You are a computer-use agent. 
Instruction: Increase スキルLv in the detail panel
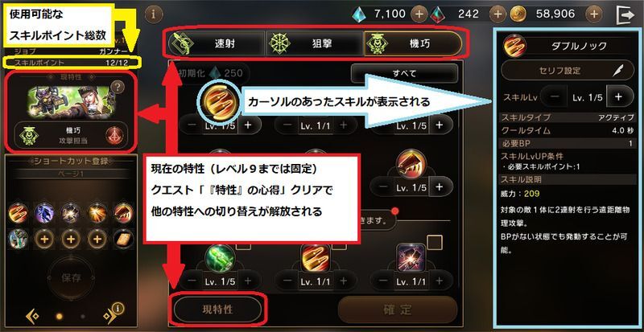[618, 96]
